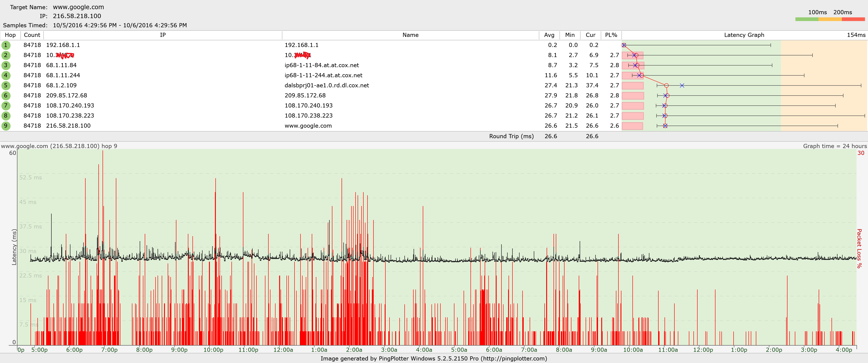This screenshot has height=363, width=868.
Task: Click the Graph time = 24 hours label
Action: click(835, 146)
